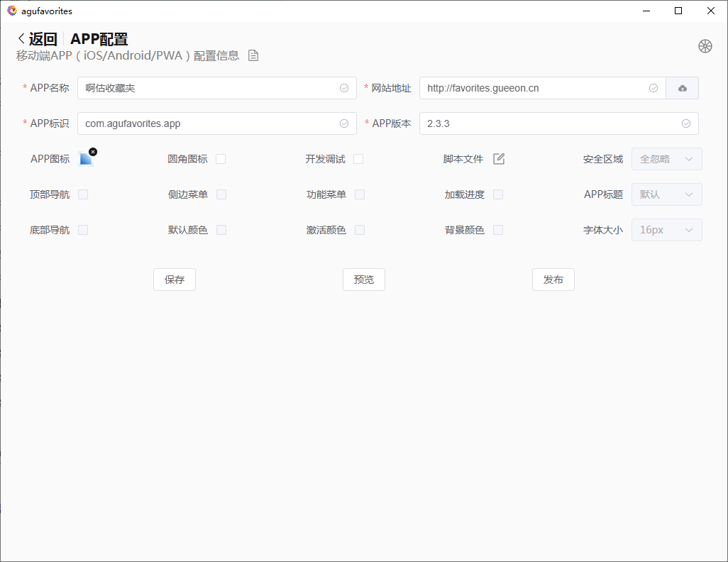
Task: Click the 预览 button
Action: [x=363, y=280]
